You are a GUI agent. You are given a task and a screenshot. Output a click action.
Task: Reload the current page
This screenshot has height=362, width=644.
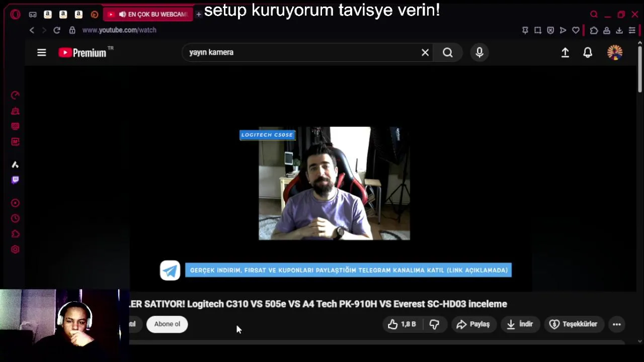point(57,30)
